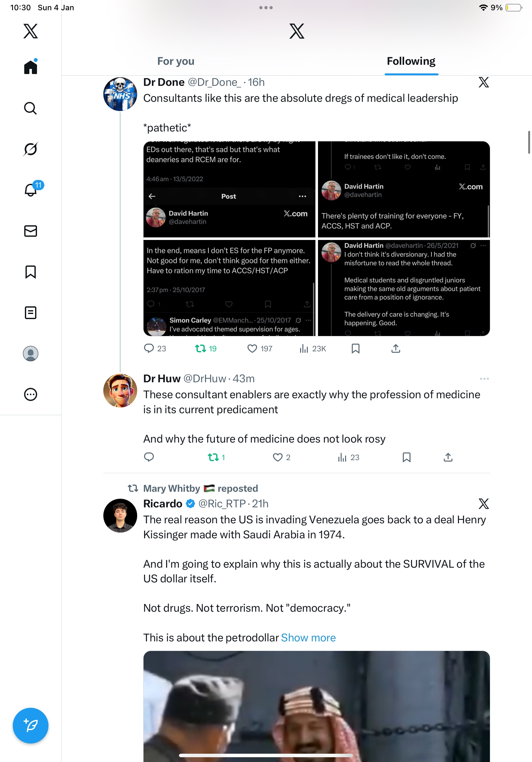Expand Ricardo's post with Show more

point(308,638)
